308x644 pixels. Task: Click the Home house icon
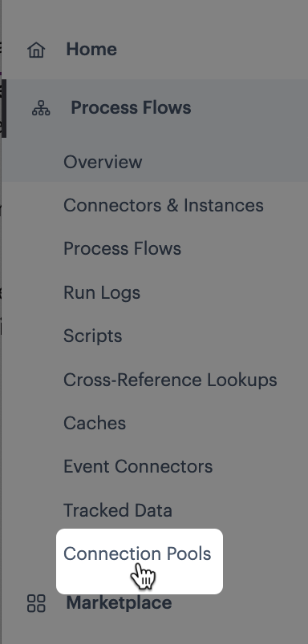click(36, 50)
